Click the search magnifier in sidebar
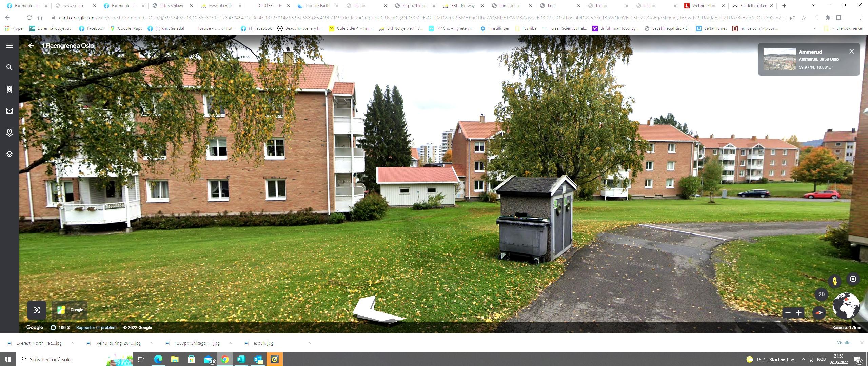Screen dimensions: 868x366 pyautogui.click(x=9, y=67)
